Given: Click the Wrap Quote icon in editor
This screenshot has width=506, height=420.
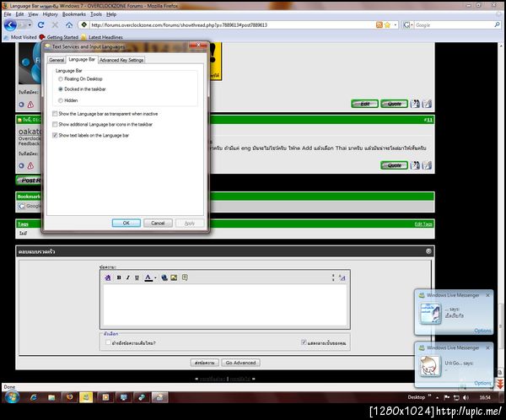Looking at the screenshot, I should [x=185, y=277].
